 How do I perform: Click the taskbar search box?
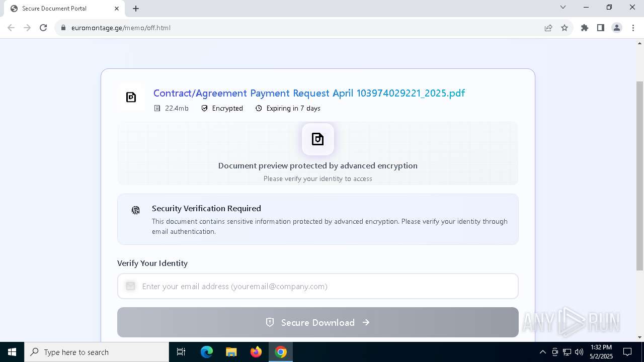[x=97, y=352]
